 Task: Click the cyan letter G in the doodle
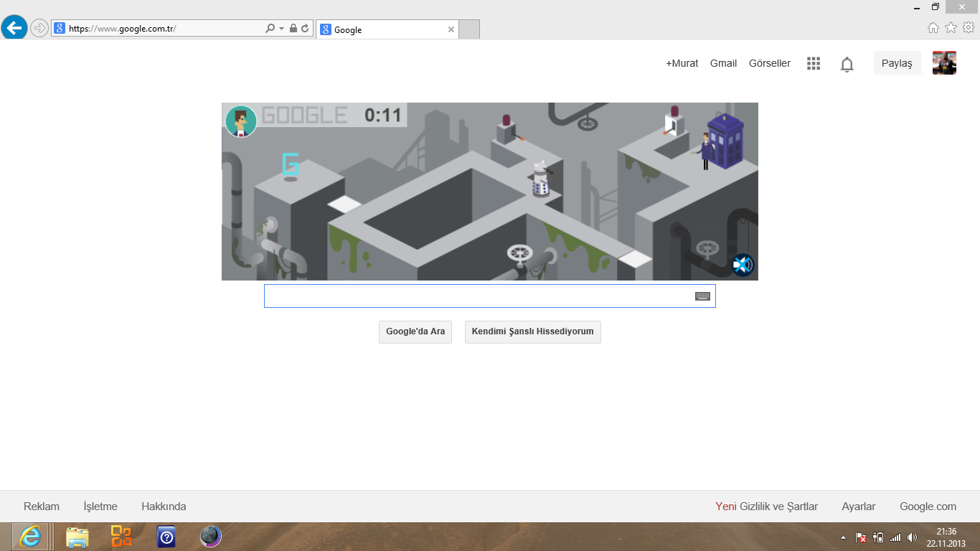click(x=291, y=164)
